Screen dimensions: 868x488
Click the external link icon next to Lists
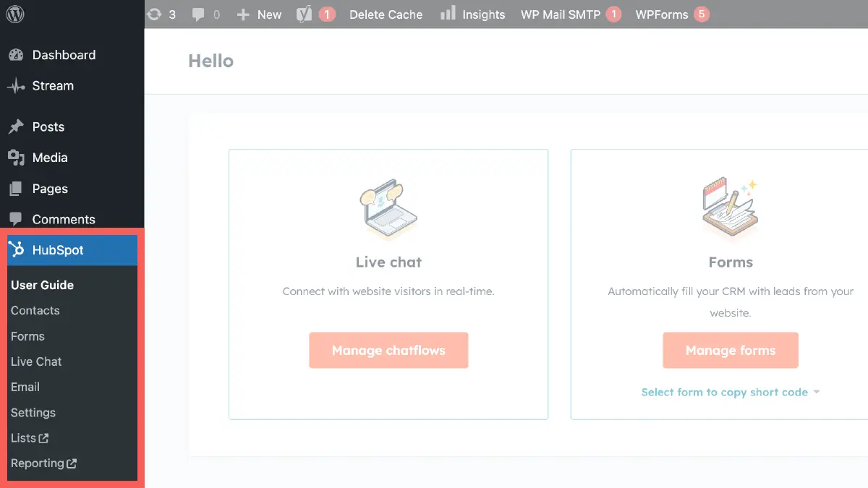click(x=44, y=438)
